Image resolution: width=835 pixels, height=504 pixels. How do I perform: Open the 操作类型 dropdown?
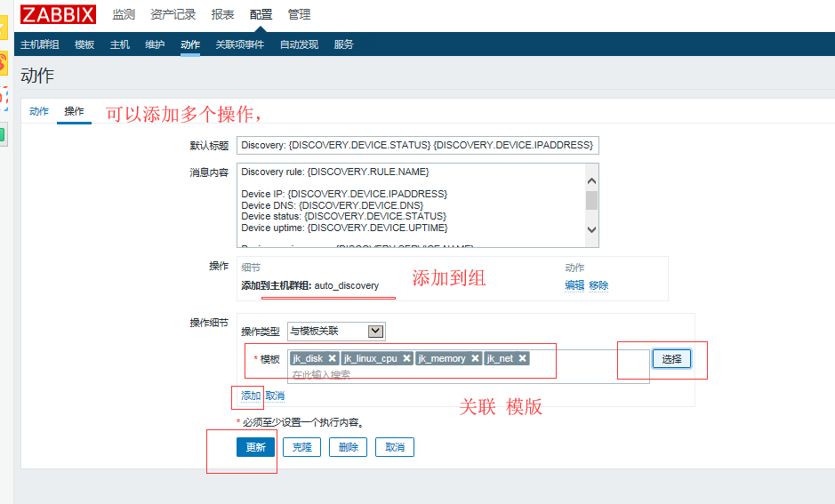click(336, 332)
